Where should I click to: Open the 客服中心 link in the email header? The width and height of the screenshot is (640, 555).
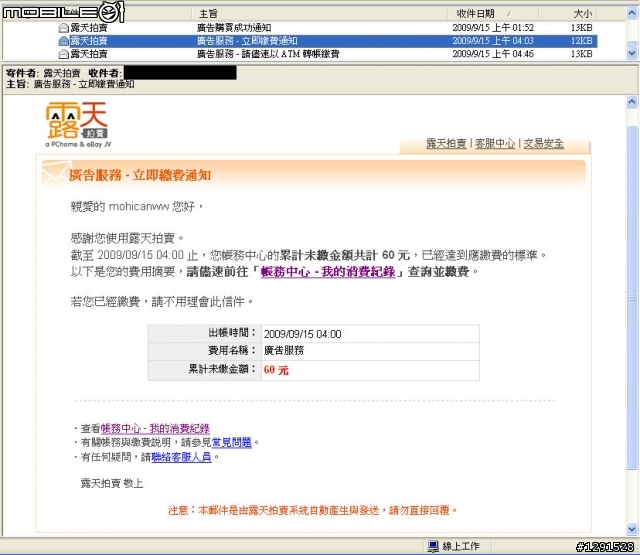[x=495, y=143]
